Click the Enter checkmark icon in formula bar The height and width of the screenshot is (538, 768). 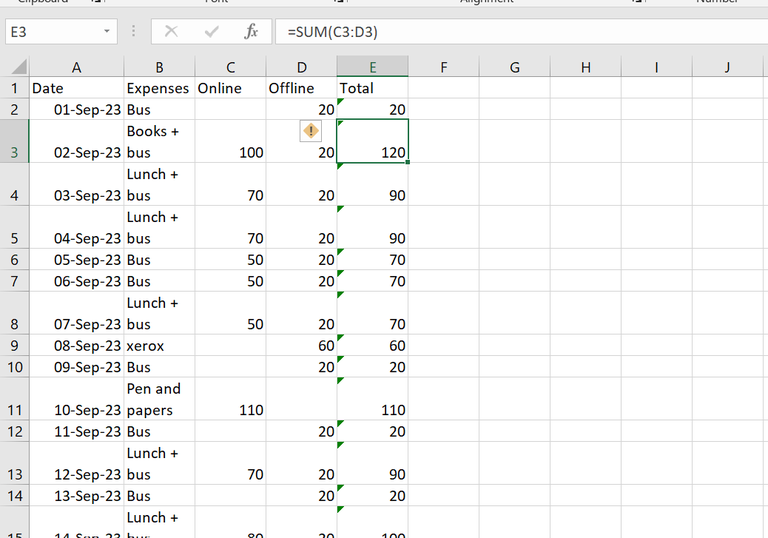pos(212,32)
